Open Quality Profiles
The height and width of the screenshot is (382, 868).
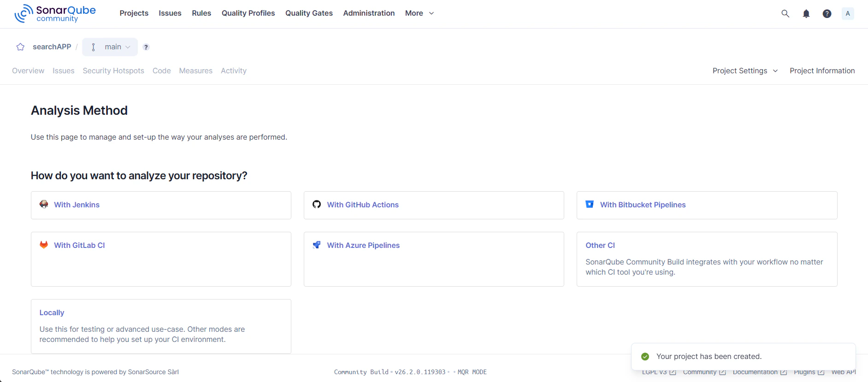(x=248, y=13)
